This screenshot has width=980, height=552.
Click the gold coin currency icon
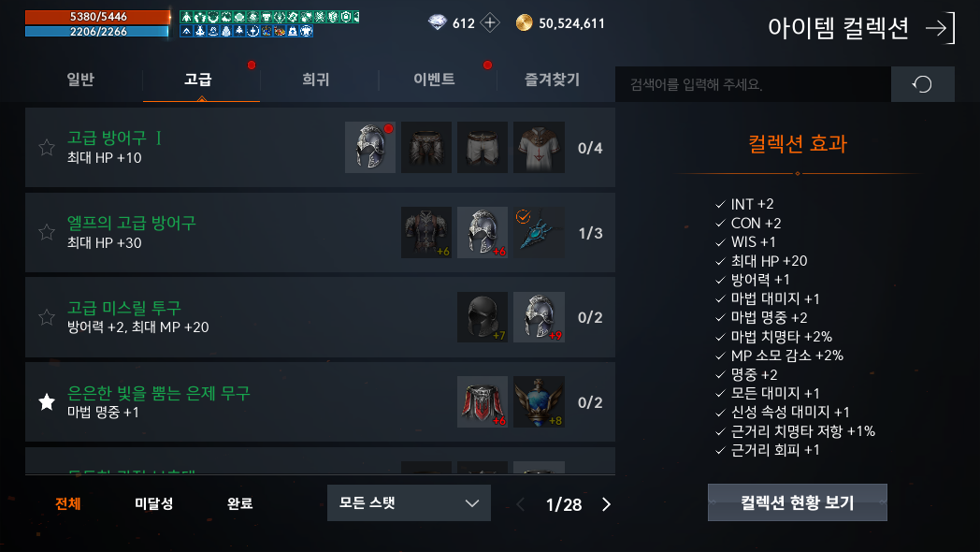click(524, 23)
